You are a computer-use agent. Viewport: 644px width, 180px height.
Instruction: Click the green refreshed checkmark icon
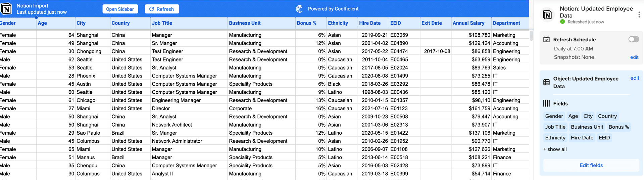pyautogui.click(x=563, y=22)
